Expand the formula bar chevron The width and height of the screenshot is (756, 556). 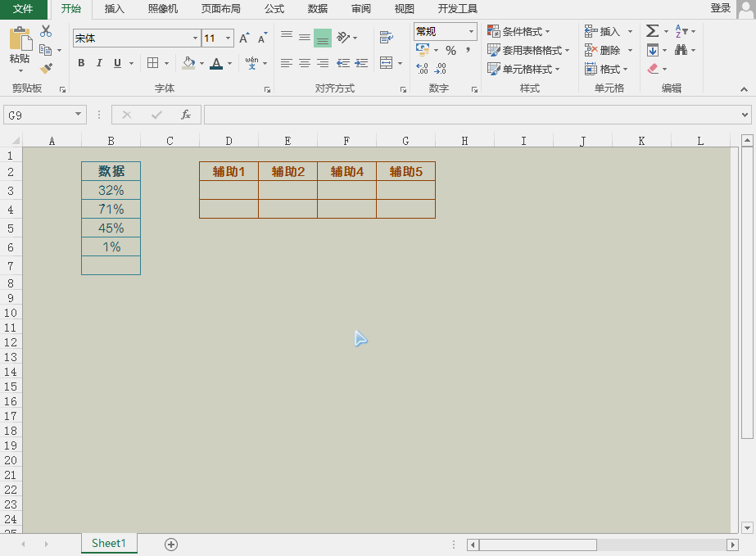pos(745,115)
